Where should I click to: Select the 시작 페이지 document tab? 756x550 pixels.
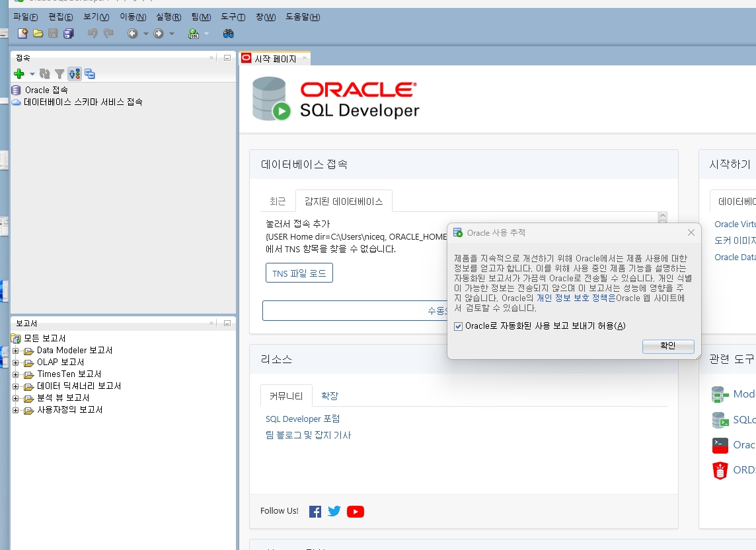(275, 59)
